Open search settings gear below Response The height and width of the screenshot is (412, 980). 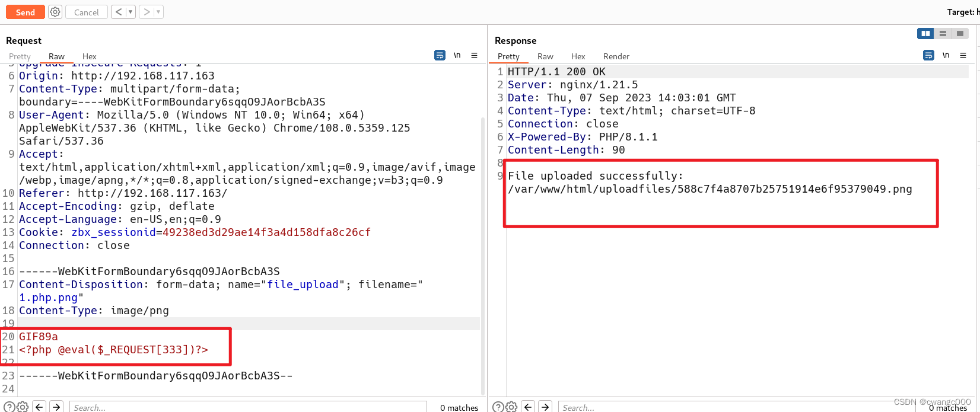511,407
